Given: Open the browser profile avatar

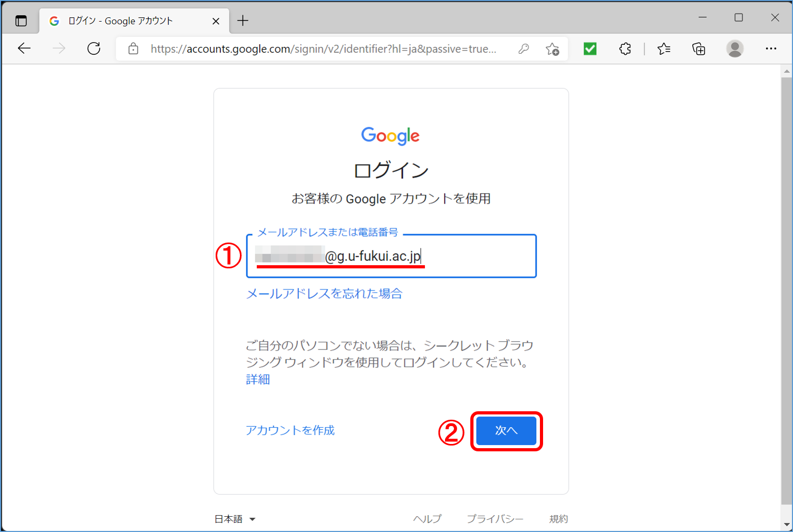Looking at the screenshot, I should tap(735, 49).
